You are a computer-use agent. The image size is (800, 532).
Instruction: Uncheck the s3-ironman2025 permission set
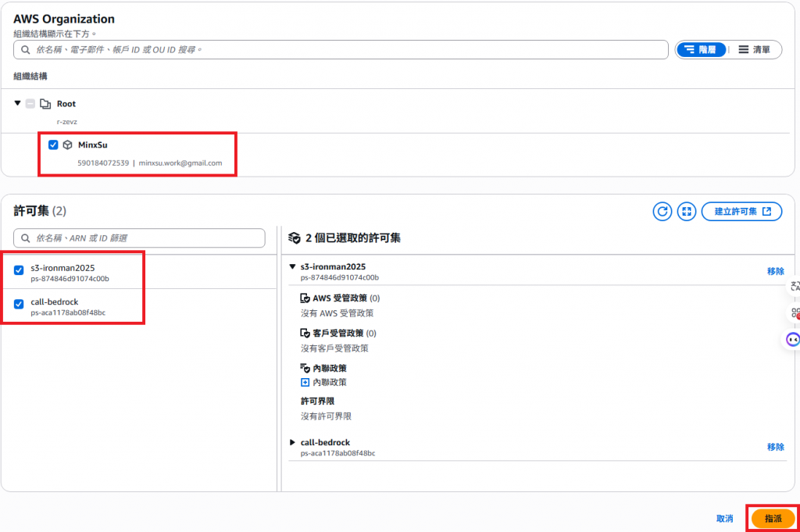(19, 270)
